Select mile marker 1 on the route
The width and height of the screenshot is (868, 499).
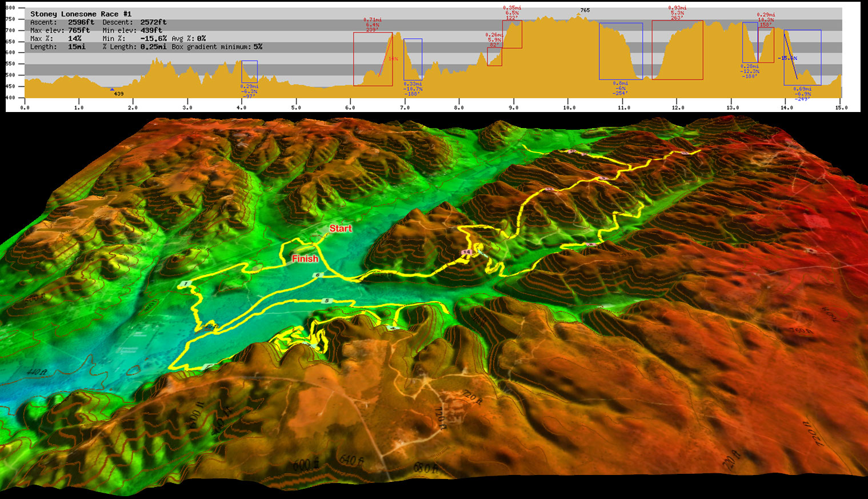point(185,284)
